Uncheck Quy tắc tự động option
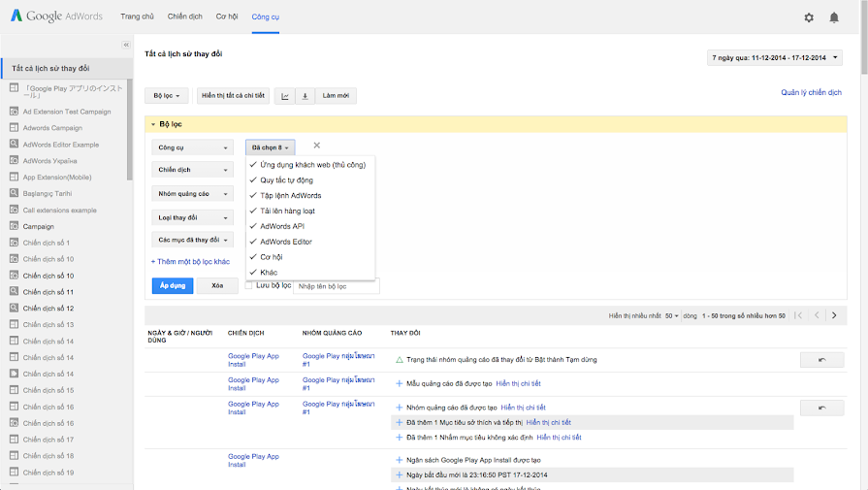Image resolution: width=868 pixels, height=490 pixels. point(286,180)
